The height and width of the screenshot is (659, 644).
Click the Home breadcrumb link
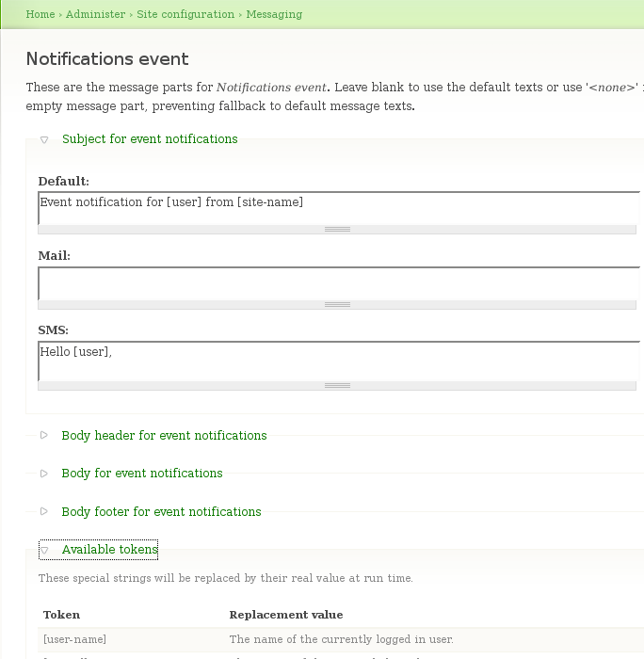click(40, 14)
